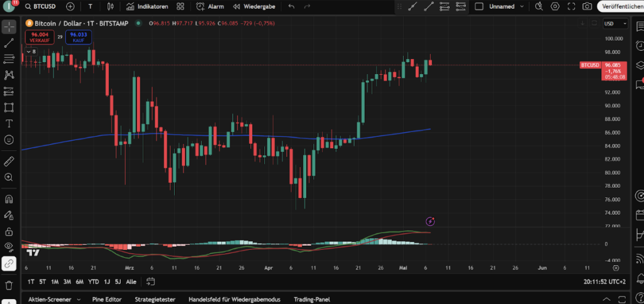Screen dimensions: 644x304
Task: Collapse the indicator legend with 8 chevron
Action: pyautogui.click(x=31, y=52)
